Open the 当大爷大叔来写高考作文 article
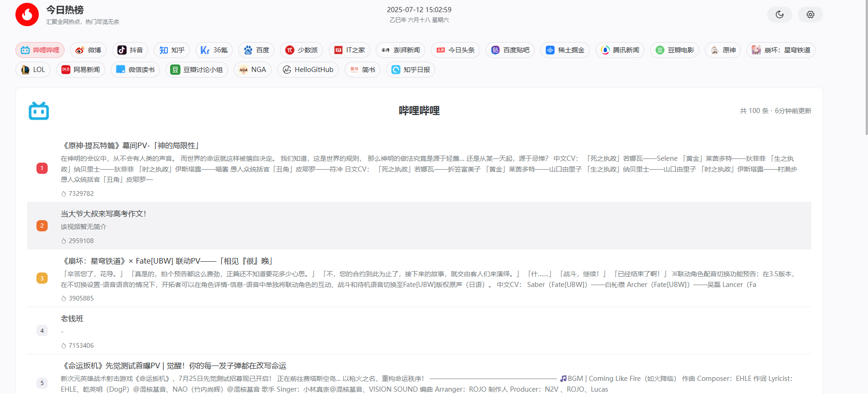This screenshot has height=394, width=868. (x=104, y=214)
